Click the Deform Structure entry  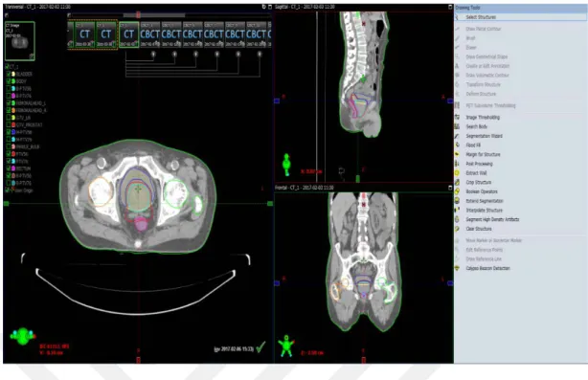coord(481,94)
